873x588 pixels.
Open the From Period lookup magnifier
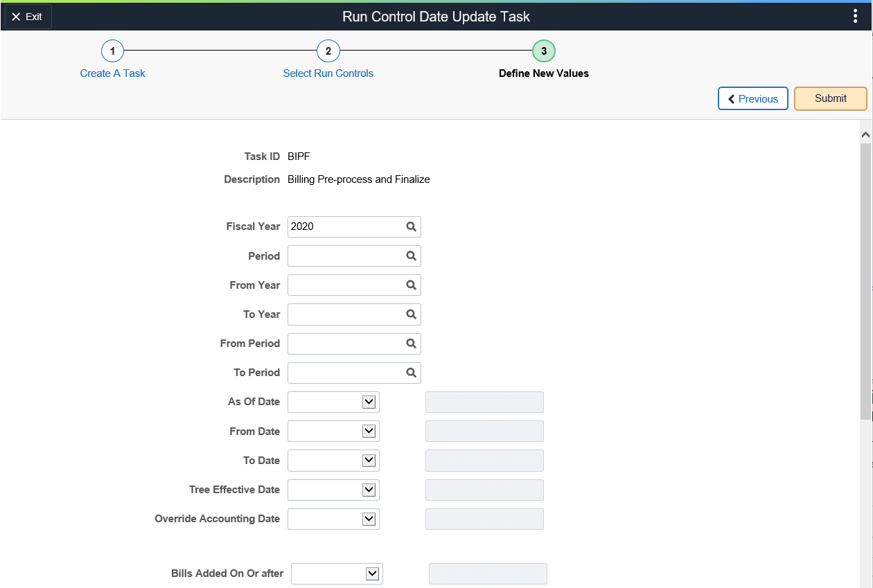point(411,344)
